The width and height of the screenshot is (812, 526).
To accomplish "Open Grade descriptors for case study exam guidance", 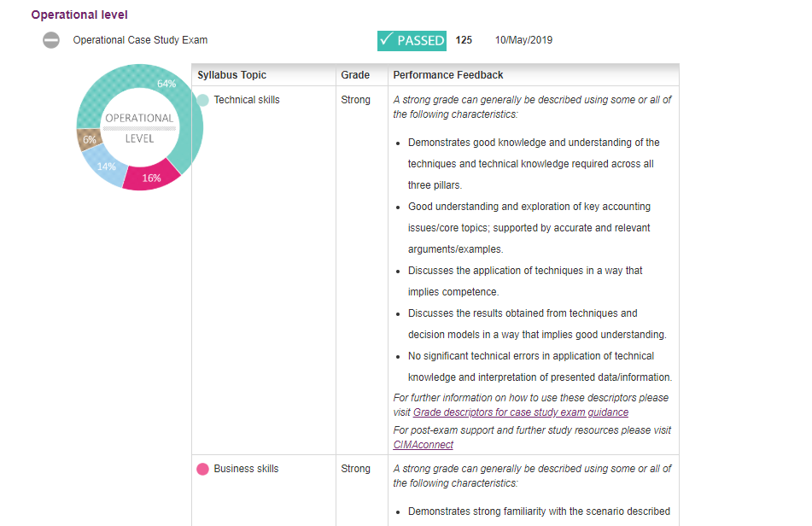I will point(520,412).
